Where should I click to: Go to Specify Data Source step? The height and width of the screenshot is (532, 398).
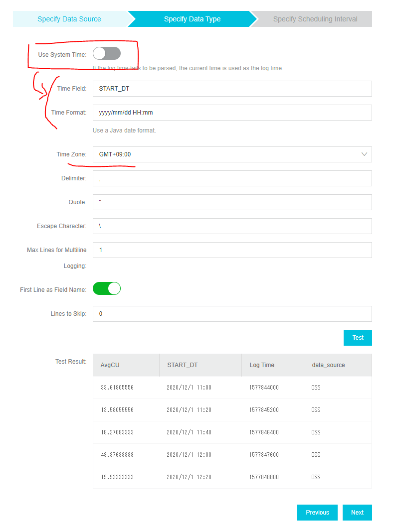point(69,19)
